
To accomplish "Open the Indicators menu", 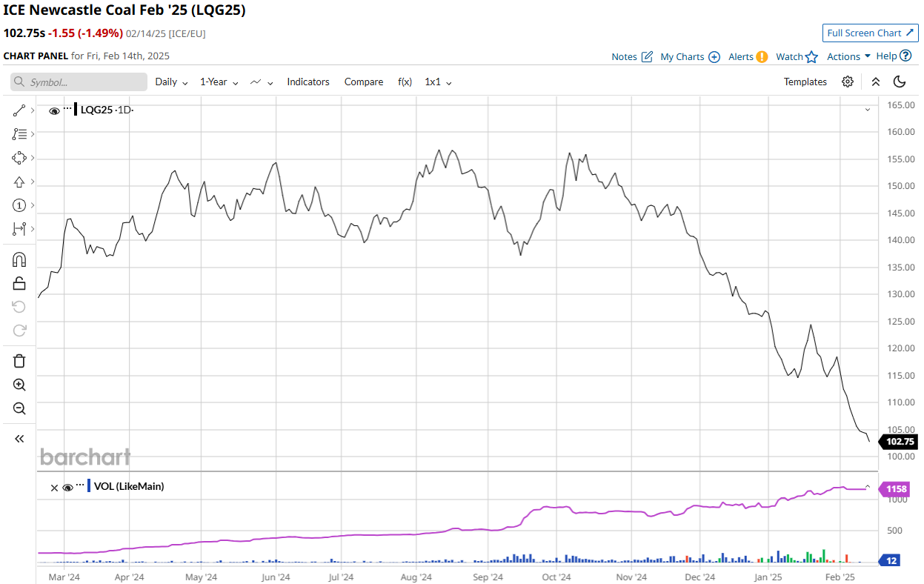I will [308, 82].
